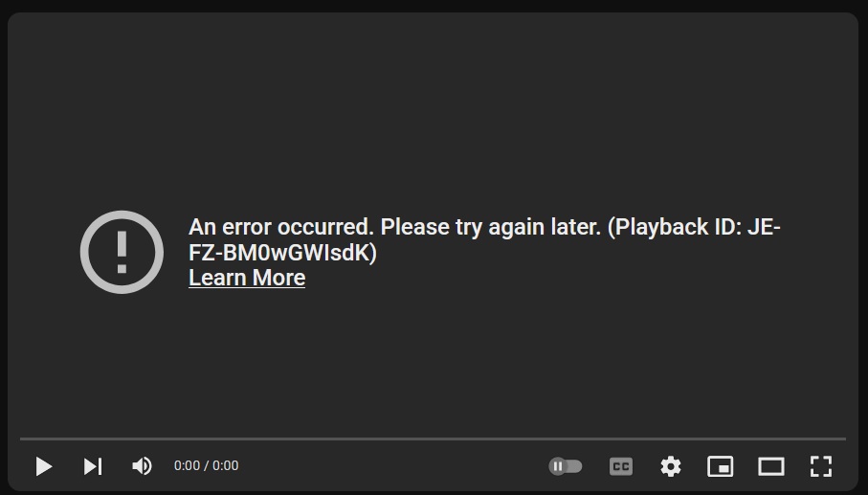
Task: Switch to miniplayer mode
Action: pyautogui.click(x=721, y=466)
